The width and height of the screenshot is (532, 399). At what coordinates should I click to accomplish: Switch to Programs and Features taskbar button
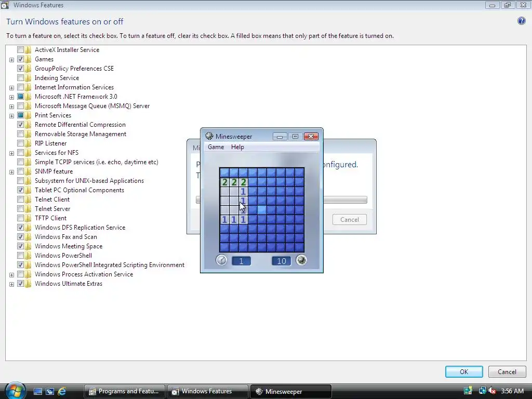coord(125,391)
